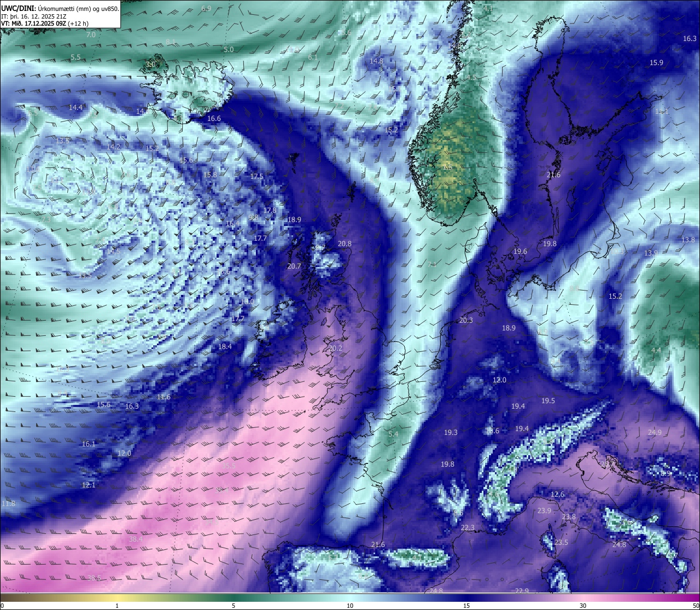Click the 19.3 value label
Viewport: 700px width, 610px height.
coord(450,433)
